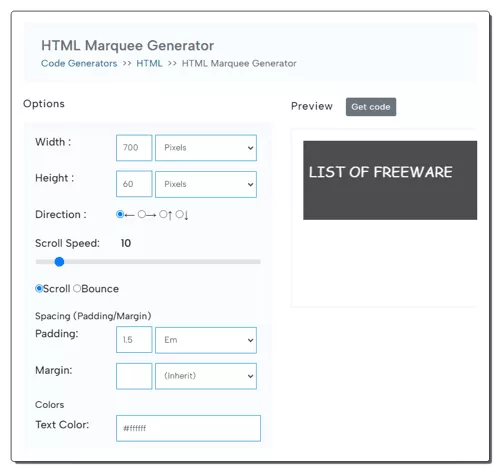Select the up direction radio button
This screenshot has height=472, width=500.
pyautogui.click(x=163, y=214)
